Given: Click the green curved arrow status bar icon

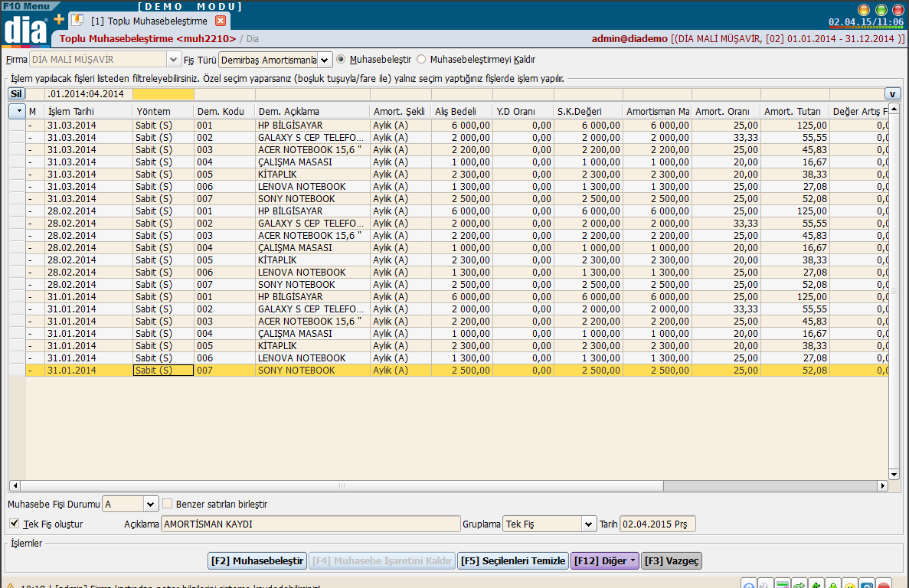Looking at the screenshot, I should point(799,584).
